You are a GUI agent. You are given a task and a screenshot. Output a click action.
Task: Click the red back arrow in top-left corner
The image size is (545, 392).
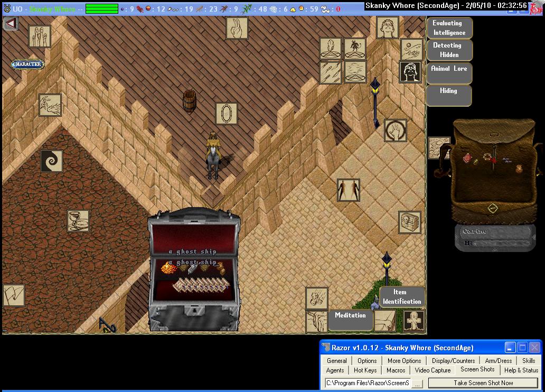11,24
